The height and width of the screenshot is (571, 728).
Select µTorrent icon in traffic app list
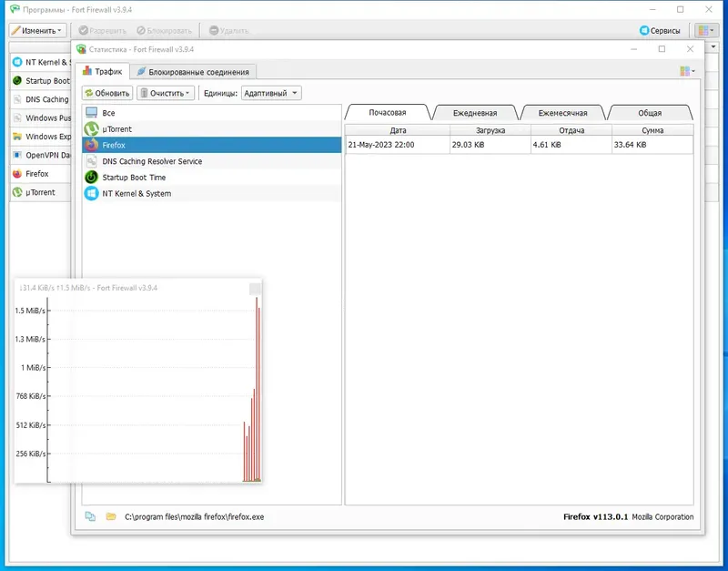92,129
